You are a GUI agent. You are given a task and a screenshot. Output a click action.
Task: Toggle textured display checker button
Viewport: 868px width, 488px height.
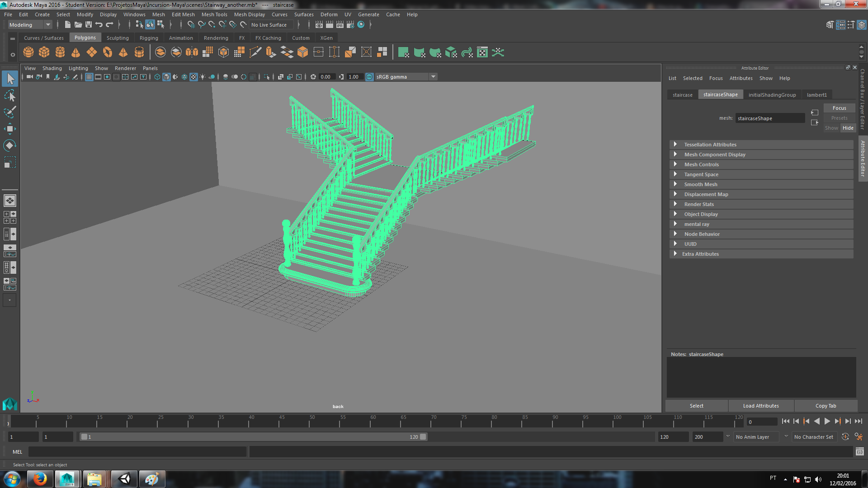click(x=193, y=77)
